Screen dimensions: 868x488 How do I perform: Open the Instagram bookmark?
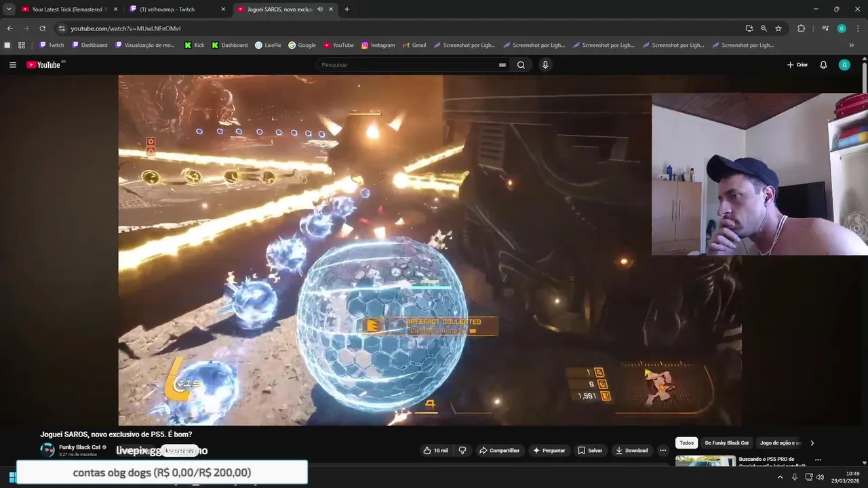[378, 45]
